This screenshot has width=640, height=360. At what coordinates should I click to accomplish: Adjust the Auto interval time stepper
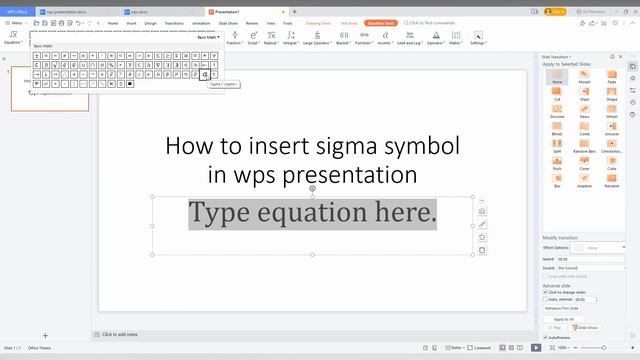click(x=596, y=300)
